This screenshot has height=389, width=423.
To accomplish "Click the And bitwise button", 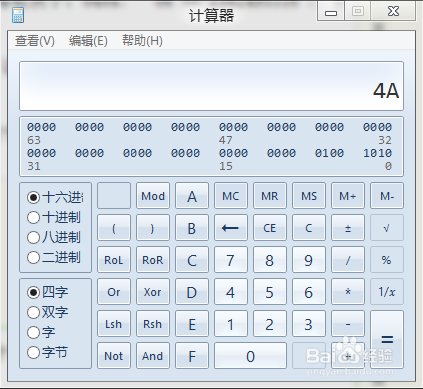I will [x=153, y=356].
